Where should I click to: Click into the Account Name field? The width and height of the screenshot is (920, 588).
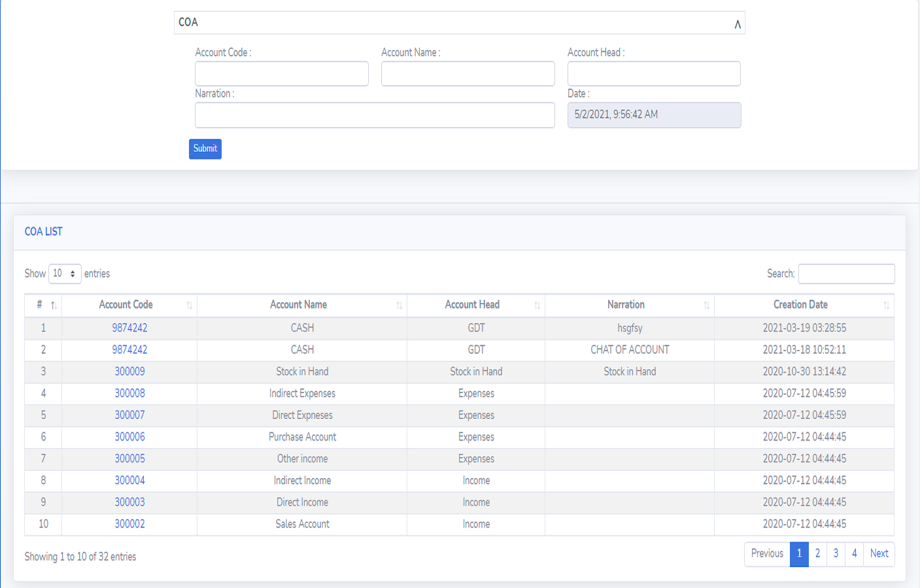pyautogui.click(x=468, y=74)
